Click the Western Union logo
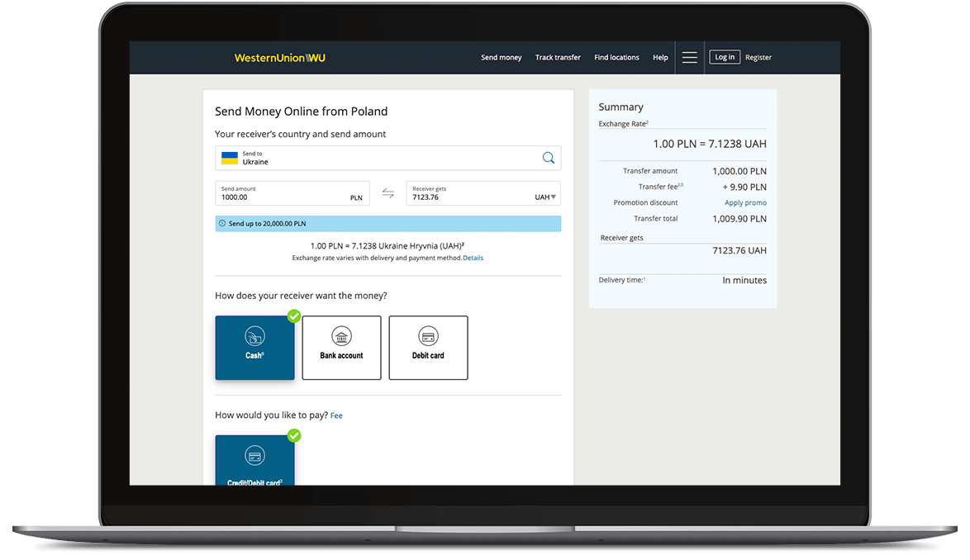The height and width of the screenshot is (560, 970). pyautogui.click(x=279, y=58)
